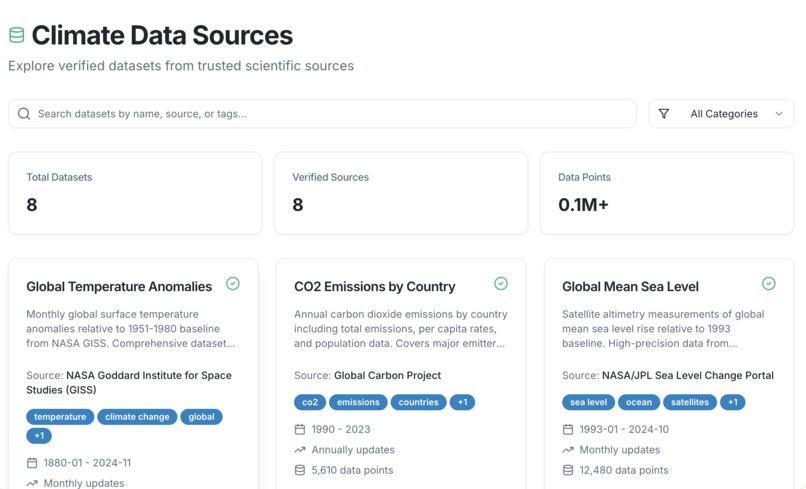Open the All Categories dropdown

click(x=721, y=114)
